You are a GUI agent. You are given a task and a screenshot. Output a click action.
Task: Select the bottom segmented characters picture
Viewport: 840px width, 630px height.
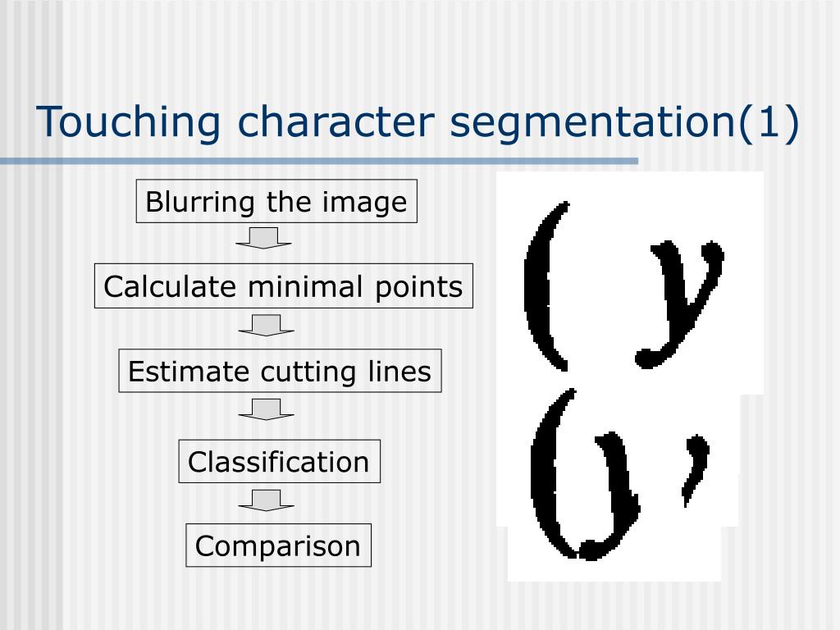pyautogui.click(x=617, y=486)
